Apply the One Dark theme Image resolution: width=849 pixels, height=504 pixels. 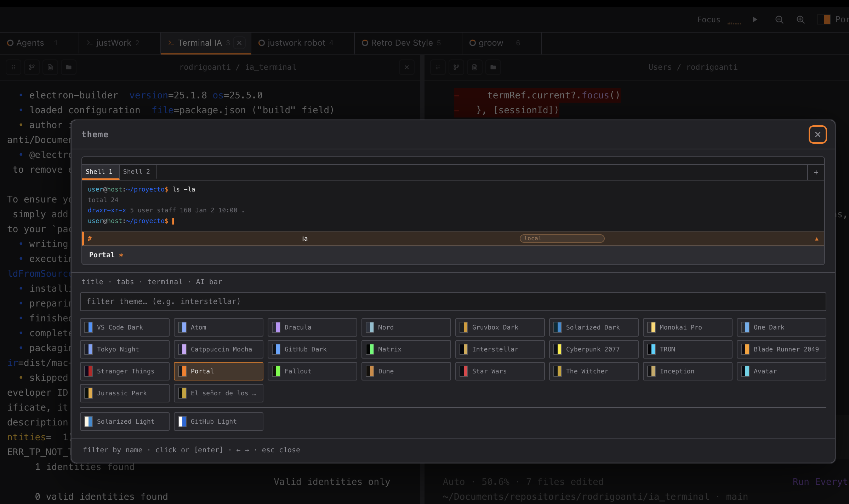tap(781, 327)
